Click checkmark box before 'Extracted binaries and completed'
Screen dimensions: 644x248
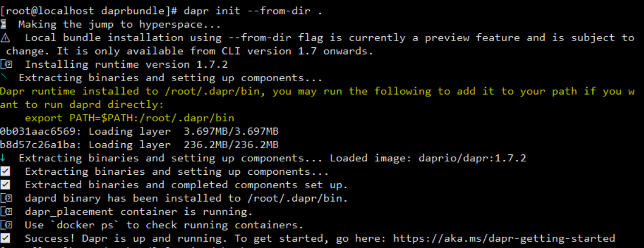(x=5, y=185)
